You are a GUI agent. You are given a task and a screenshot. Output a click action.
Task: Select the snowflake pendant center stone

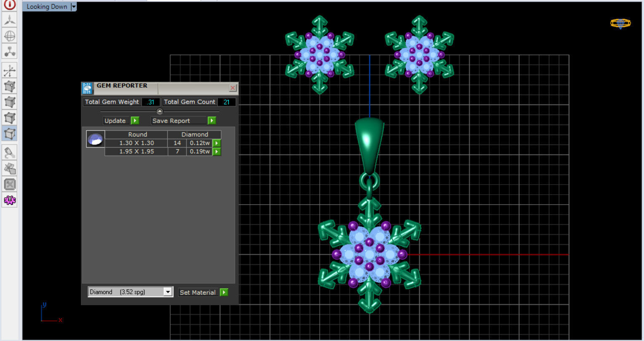369,255
